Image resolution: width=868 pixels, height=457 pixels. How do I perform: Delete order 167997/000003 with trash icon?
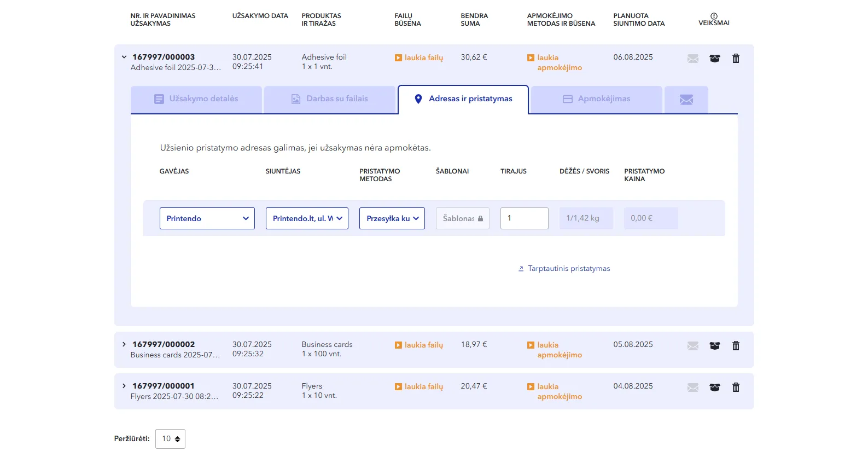click(736, 59)
